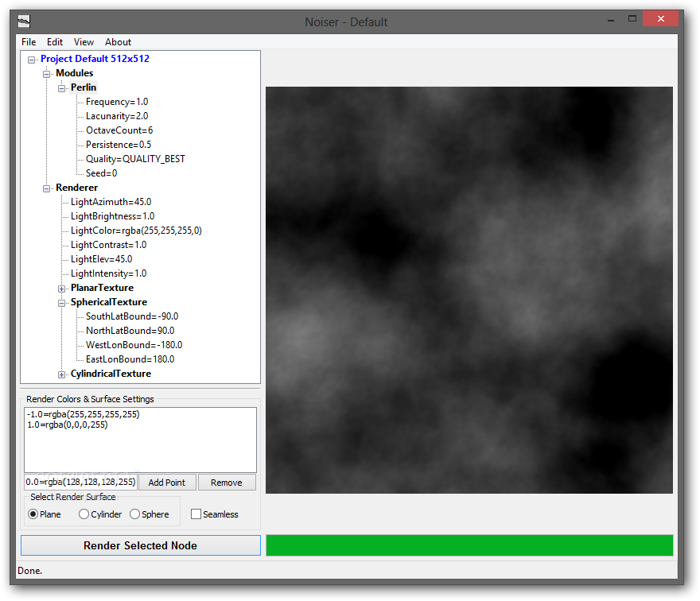700x601 pixels.
Task: Select EastLonBound=180.0 setting
Action: [x=130, y=359]
